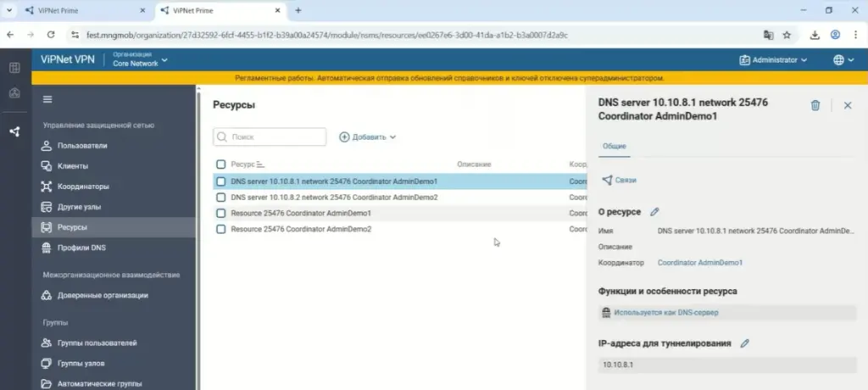Reload the page in browser
This screenshot has width=868, height=390.
tap(51, 35)
